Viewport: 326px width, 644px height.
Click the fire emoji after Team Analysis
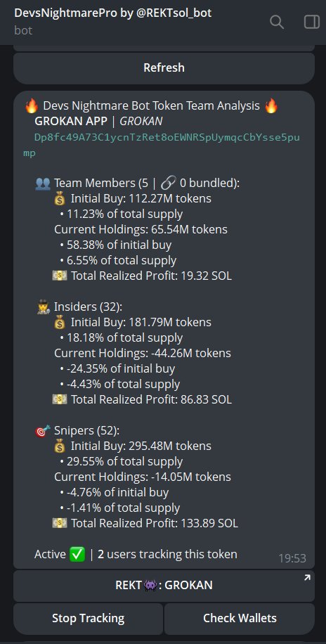pos(271,106)
